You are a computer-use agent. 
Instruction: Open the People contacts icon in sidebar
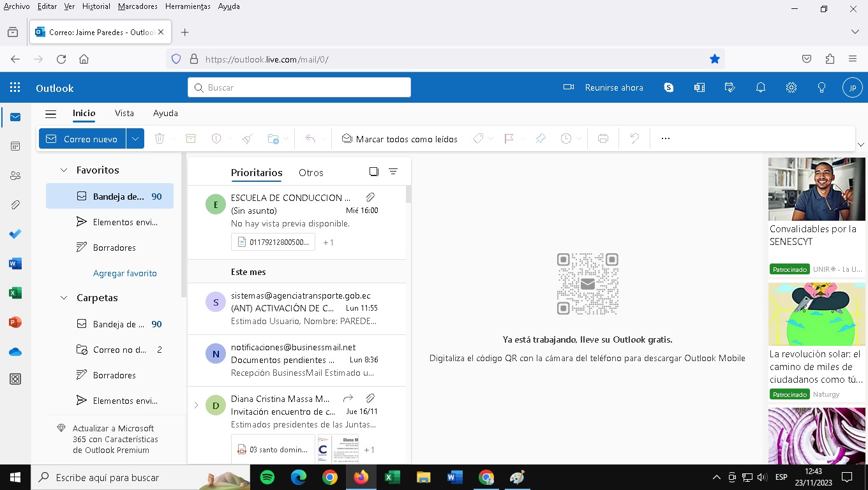point(15,175)
